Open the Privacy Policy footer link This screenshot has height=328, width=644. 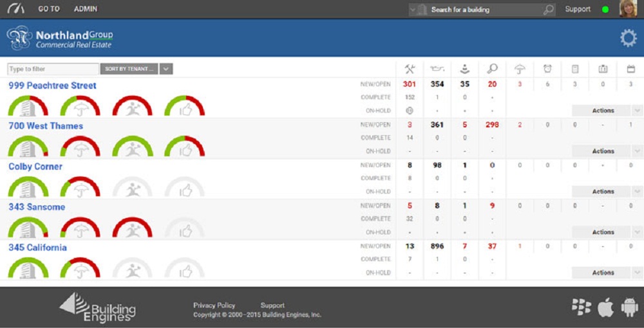pyautogui.click(x=214, y=305)
